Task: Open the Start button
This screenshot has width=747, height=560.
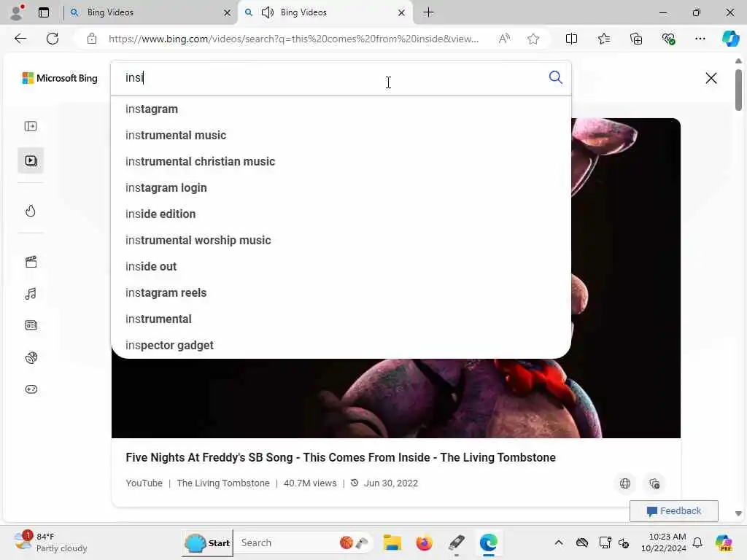Action: [x=208, y=542]
